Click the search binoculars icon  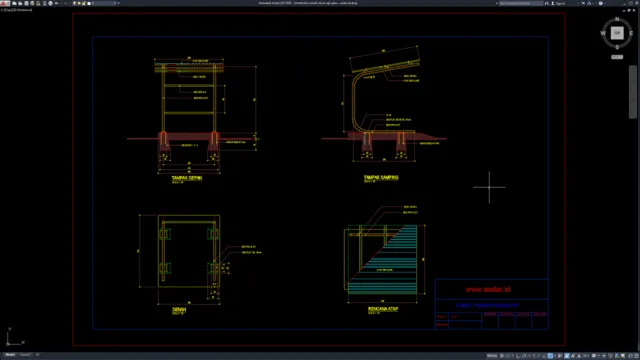[x=547, y=3]
